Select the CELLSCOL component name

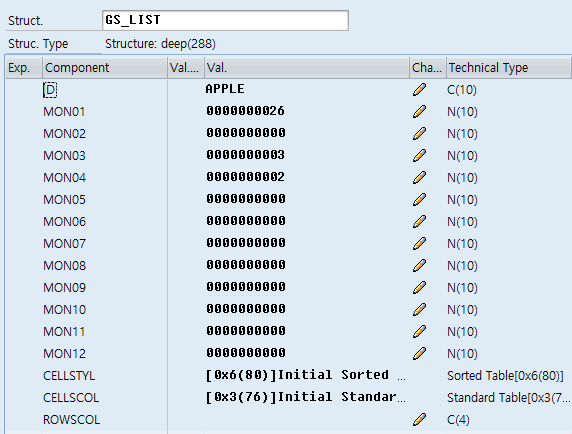coord(71,398)
